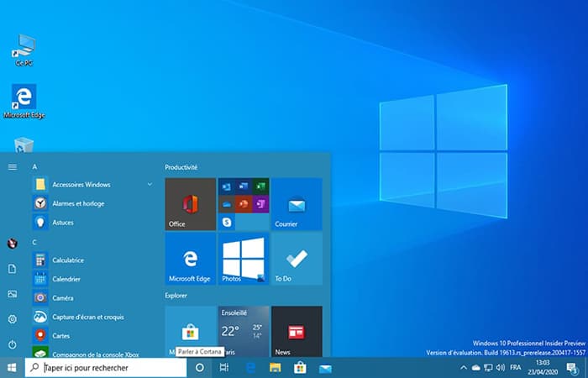Open File Explorer from the taskbar

click(x=276, y=368)
